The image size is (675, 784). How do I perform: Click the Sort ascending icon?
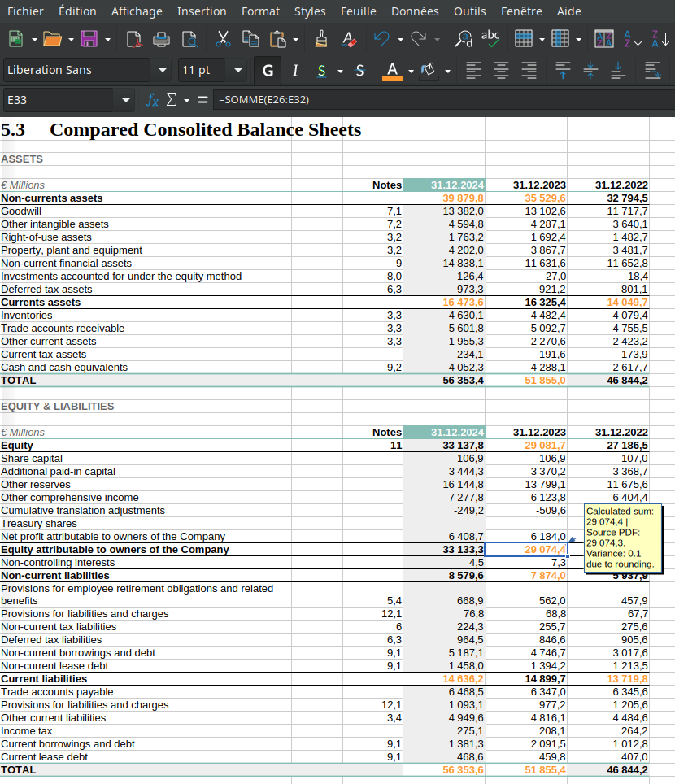pyautogui.click(x=632, y=38)
